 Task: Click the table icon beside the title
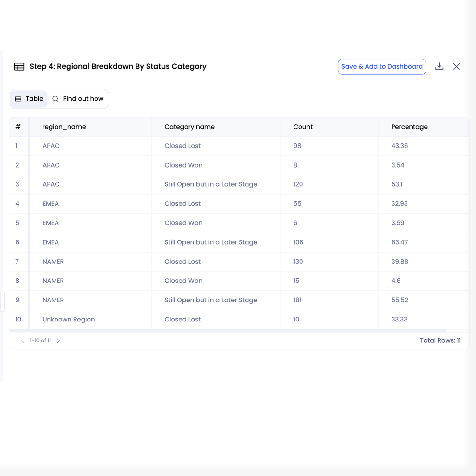19,67
